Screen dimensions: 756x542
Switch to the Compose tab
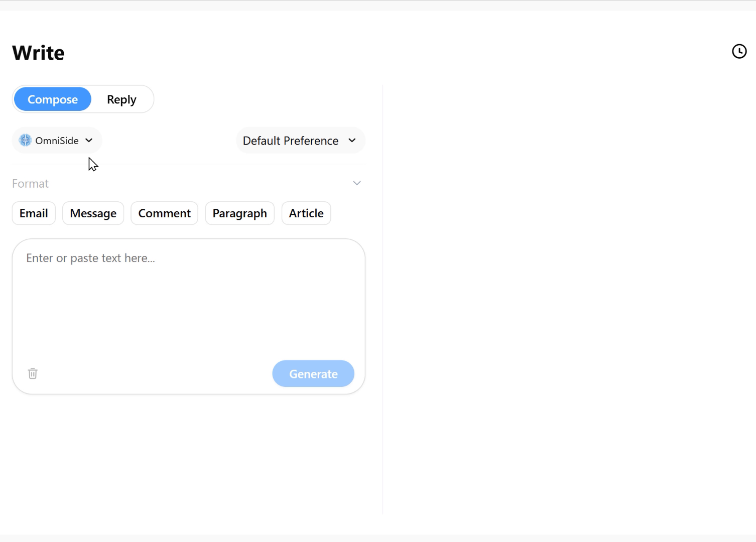coord(53,99)
